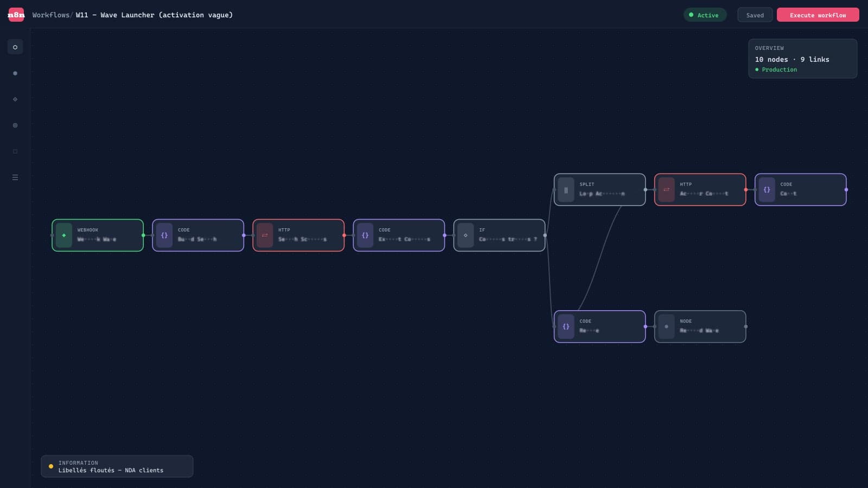Screen dimensions: 868x488
Task: Select the IF node's diamond icon
Action: [x=465, y=235]
